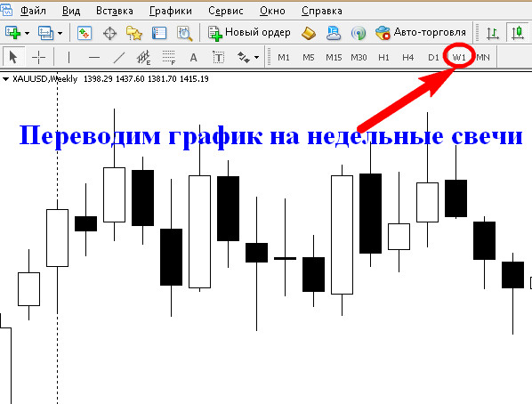Expand the profiles dropdown arrow

coord(60,33)
